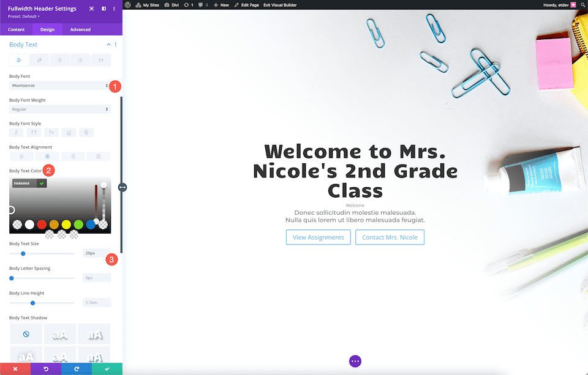Click the panel resize arrows handle
Screen dimensions: 588x375
(x=123, y=187)
